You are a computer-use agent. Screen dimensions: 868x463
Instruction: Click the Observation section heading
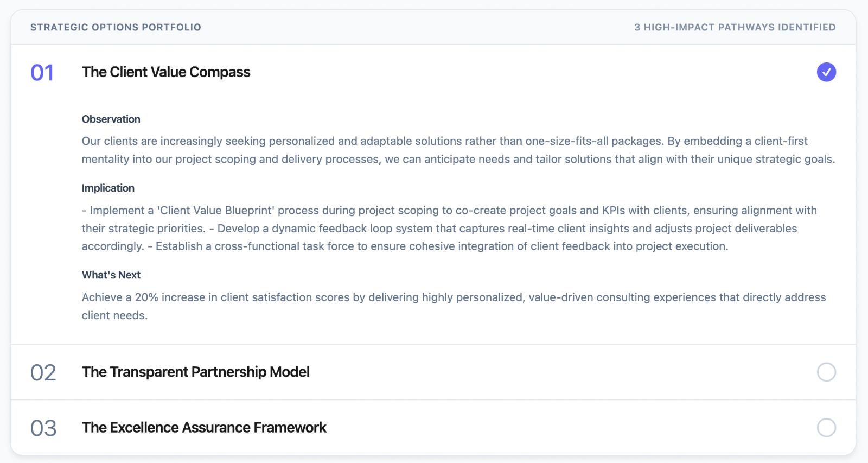(111, 119)
